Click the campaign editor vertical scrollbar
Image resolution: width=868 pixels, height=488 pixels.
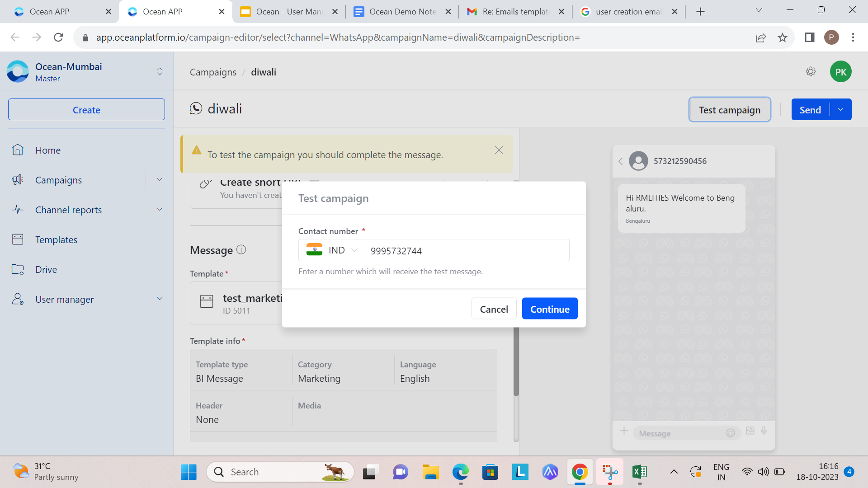[x=516, y=361]
